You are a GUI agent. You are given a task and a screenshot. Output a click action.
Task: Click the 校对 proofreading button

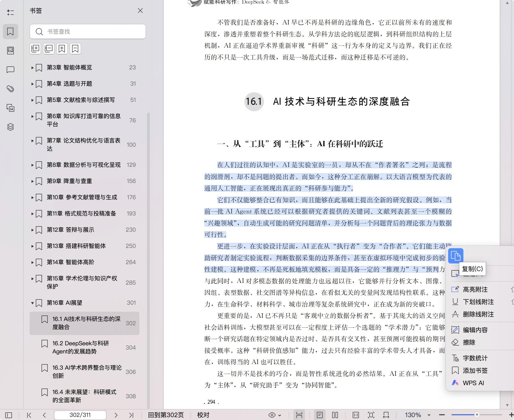pos(203,415)
